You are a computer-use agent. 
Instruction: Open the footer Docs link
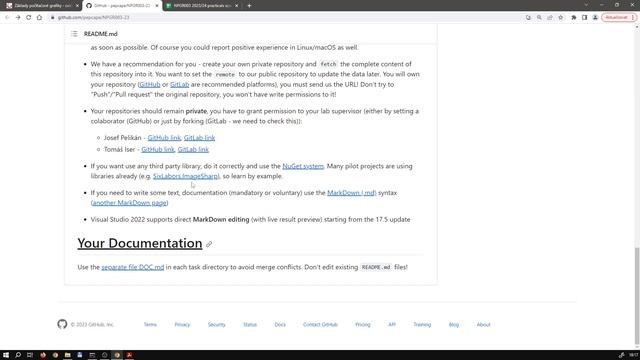click(280, 324)
